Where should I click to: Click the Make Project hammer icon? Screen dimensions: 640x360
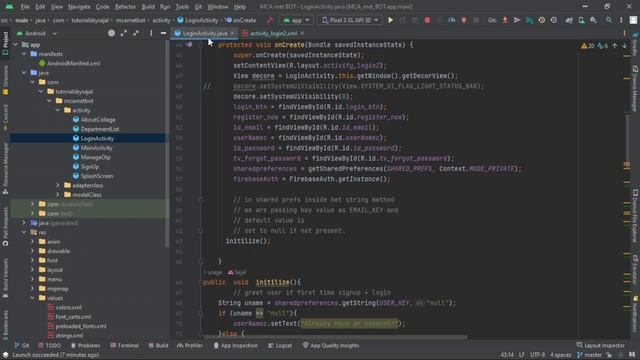pyautogui.click(x=270, y=20)
